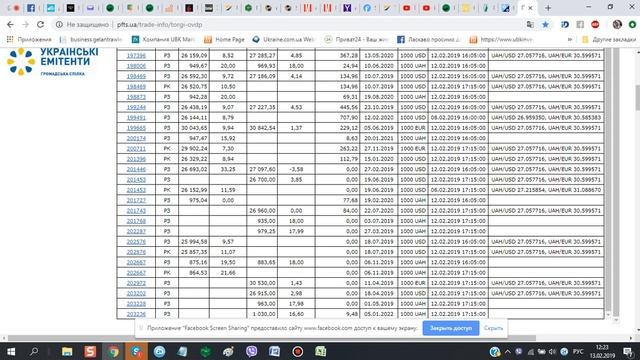Select the 33,25 yield cell

click(228, 169)
